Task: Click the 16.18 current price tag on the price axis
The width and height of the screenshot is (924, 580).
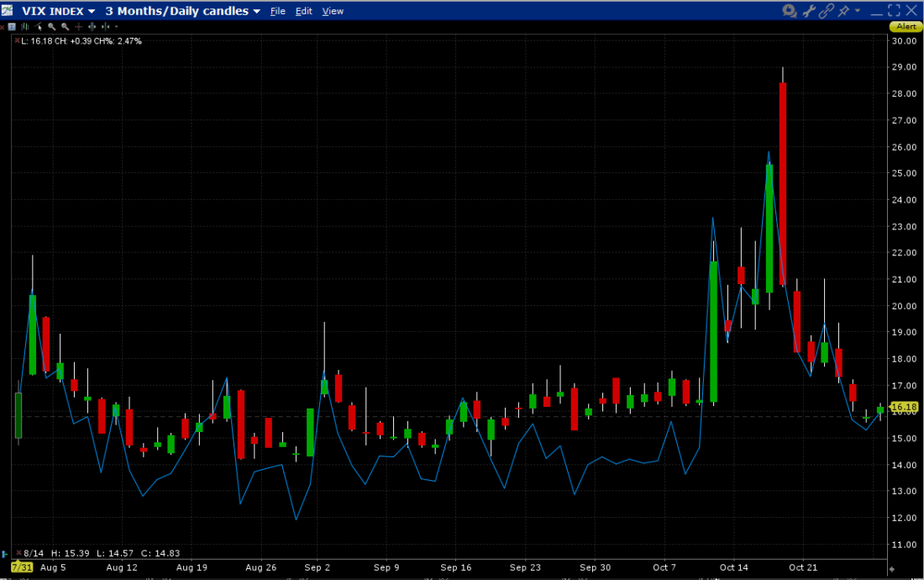Action: pyautogui.click(x=903, y=409)
